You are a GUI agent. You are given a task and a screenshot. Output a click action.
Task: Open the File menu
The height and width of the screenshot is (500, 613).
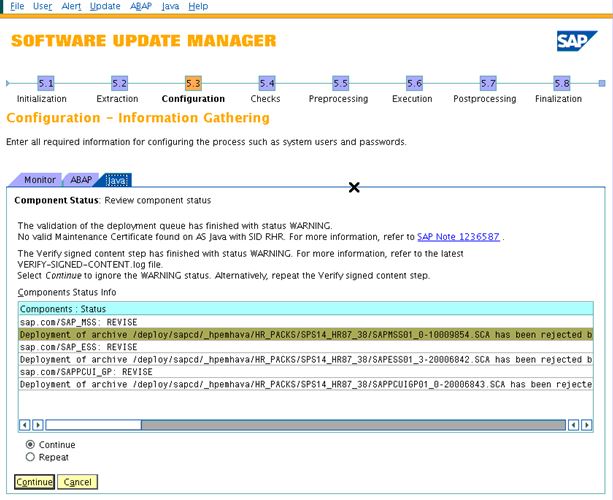pos(17,6)
